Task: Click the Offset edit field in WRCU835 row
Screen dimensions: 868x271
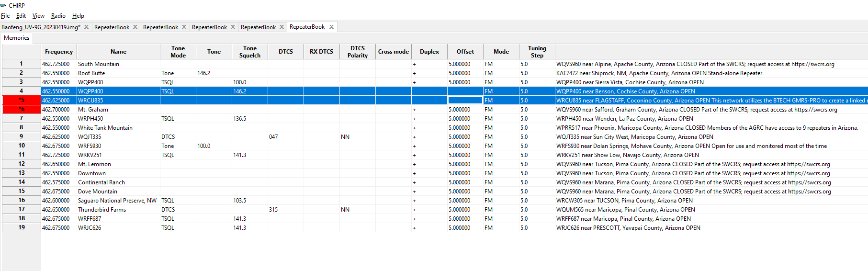Action: point(465,100)
